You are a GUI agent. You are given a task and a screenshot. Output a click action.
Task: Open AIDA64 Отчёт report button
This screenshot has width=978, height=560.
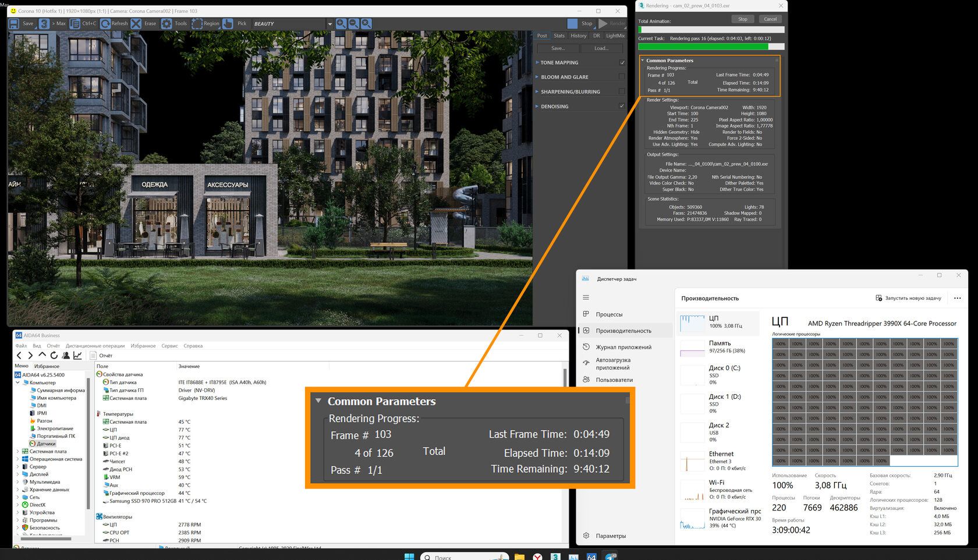(x=102, y=355)
